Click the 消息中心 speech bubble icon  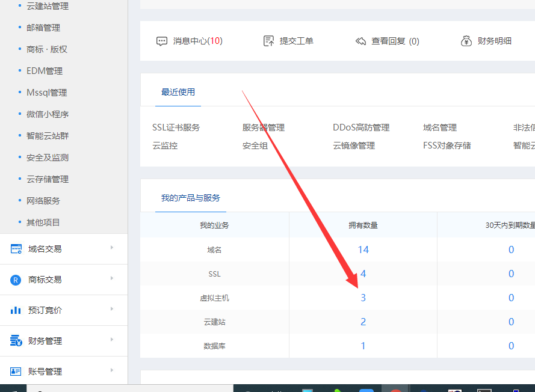click(x=161, y=41)
